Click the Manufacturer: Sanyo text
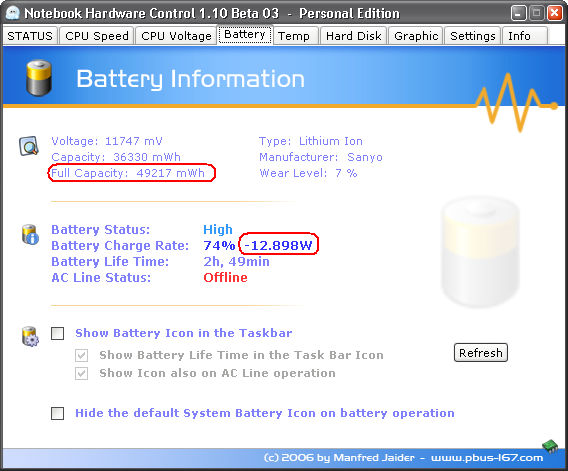The height and width of the screenshot is (471, 568). click(321, 157)
